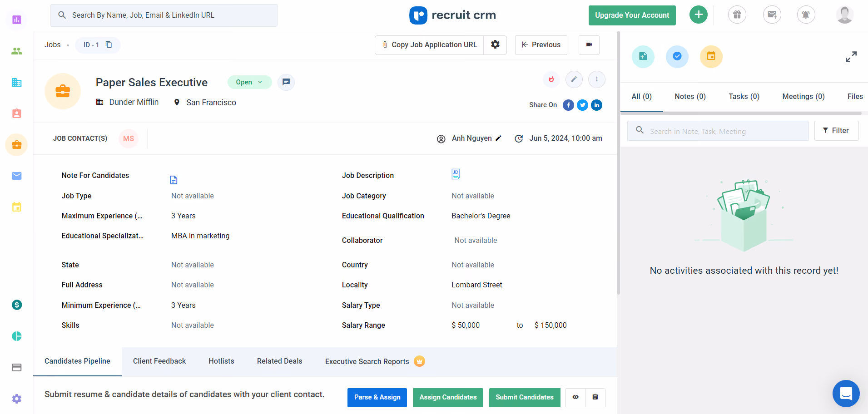Screen dimensions: 868x414
Task: Open Companies from the sidebar building icon
Action: click(x=17, y=82)
